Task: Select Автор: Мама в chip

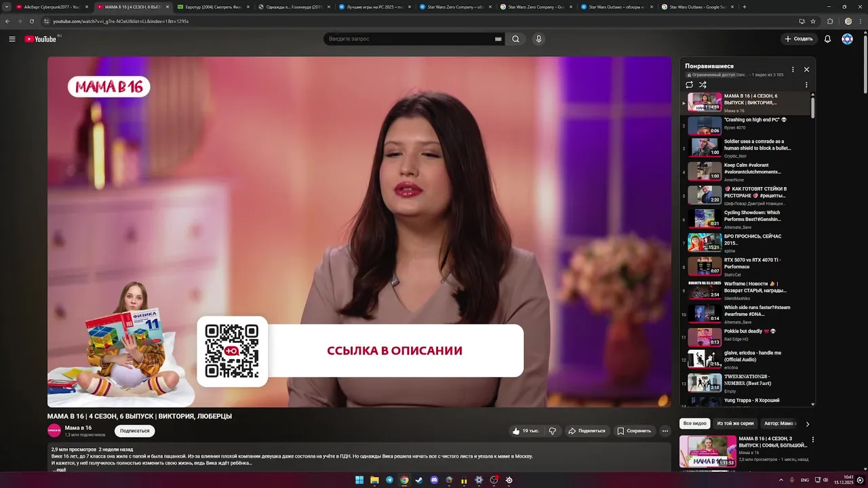Action: coord(781,424)
